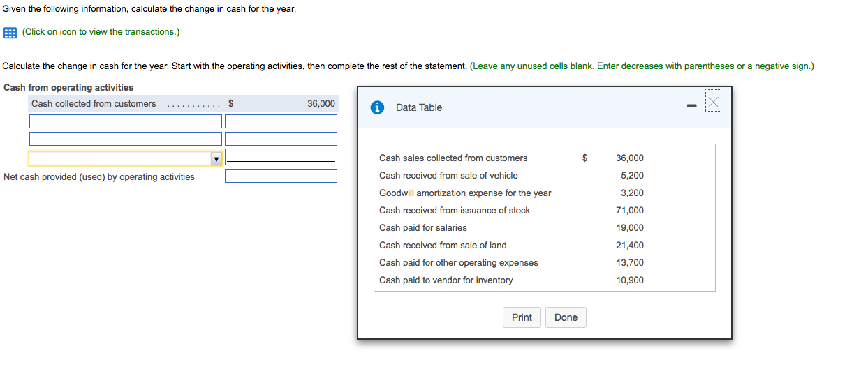Screen dimensions: 868x369
Task: Click the 71,000 value in the data table
Action: [x=630, y=211]
